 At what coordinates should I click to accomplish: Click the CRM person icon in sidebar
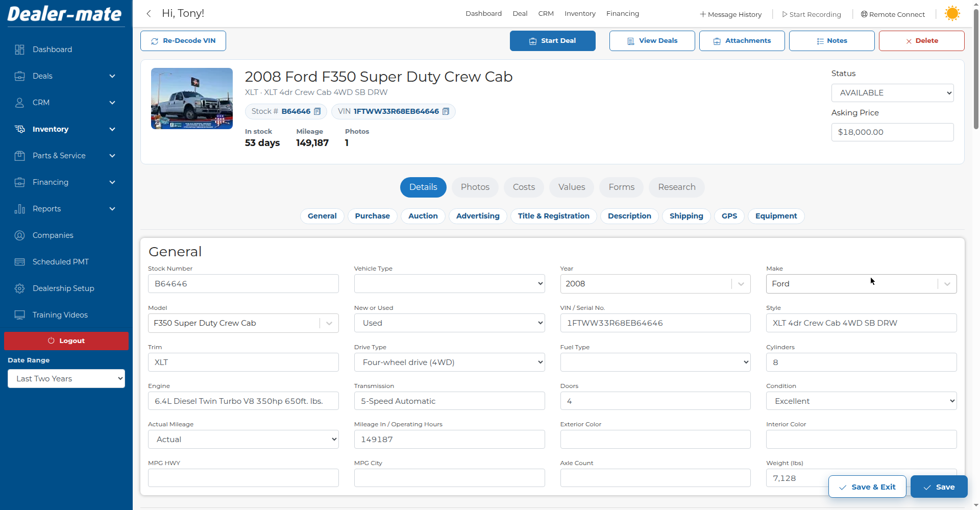tap(19, 103)
